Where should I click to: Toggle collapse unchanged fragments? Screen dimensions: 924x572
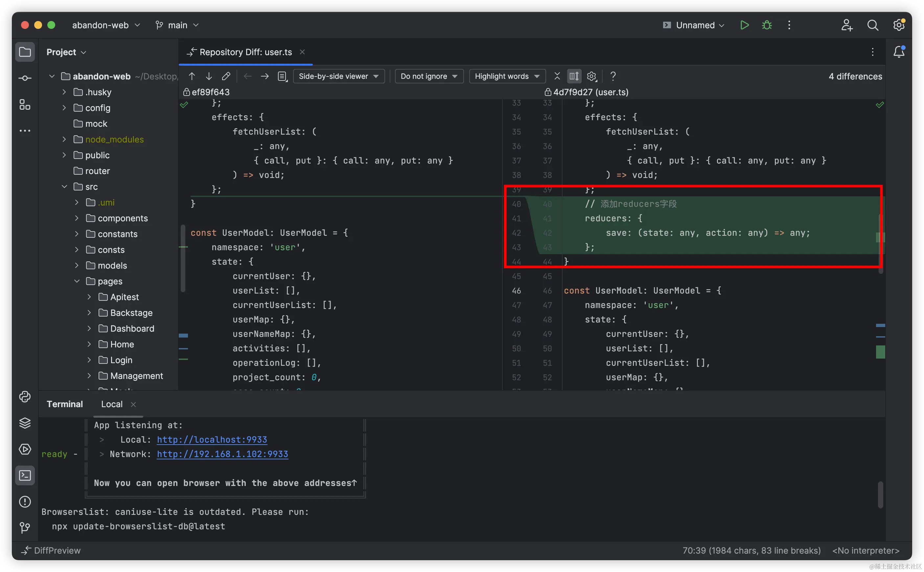(557, 77)
